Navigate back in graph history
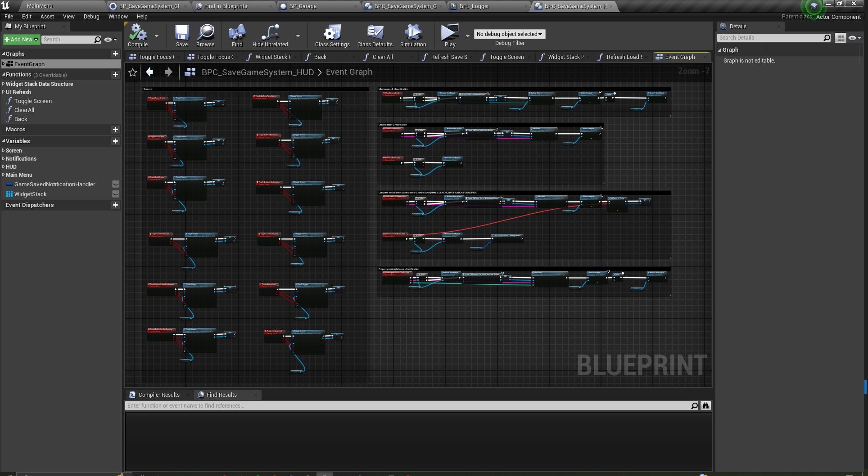This screenshot has height=476, width=868. 150,72
